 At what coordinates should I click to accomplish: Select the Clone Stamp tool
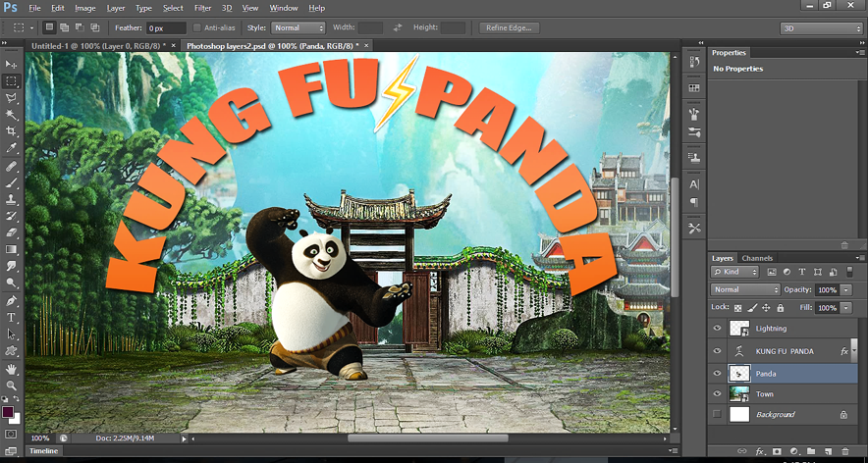11,200
